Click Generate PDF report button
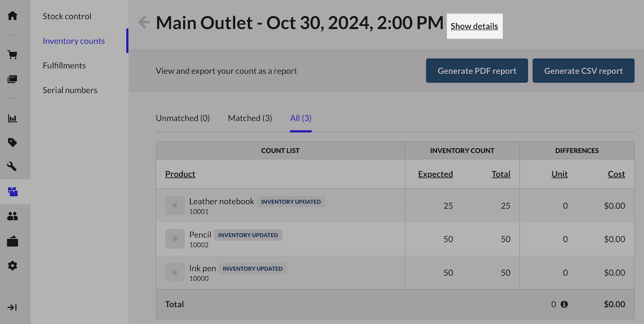Viewport: 644px width, 324px height. [x=477, y=71]
